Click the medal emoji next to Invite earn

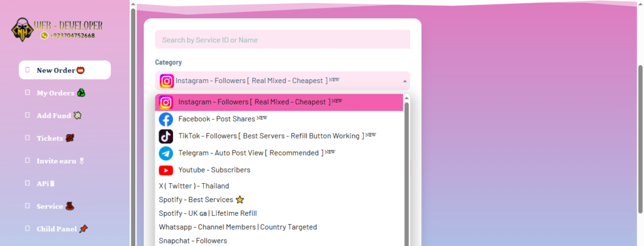81,161
